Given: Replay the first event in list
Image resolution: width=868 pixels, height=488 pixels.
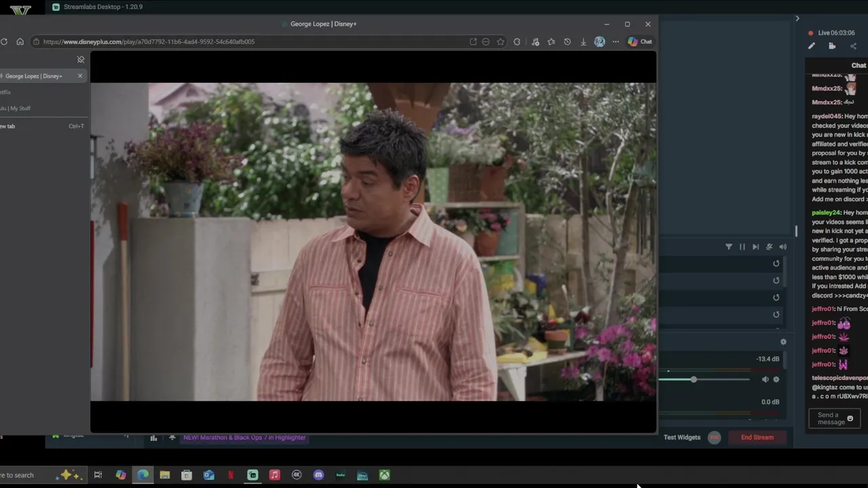Looking at the screenshot, I should pyautogui.click(x=776, y=264).
